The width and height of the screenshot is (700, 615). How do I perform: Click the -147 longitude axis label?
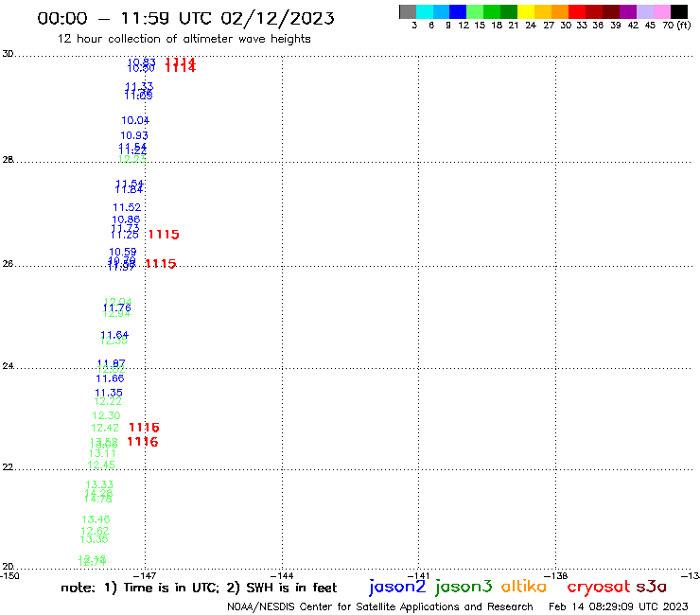pyautogui.click(x=145, y=575)
